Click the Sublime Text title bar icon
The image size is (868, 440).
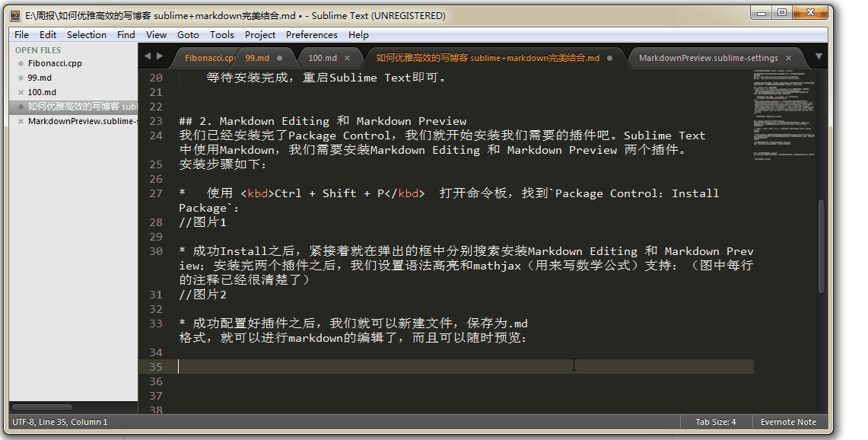(x=15, y=15)
